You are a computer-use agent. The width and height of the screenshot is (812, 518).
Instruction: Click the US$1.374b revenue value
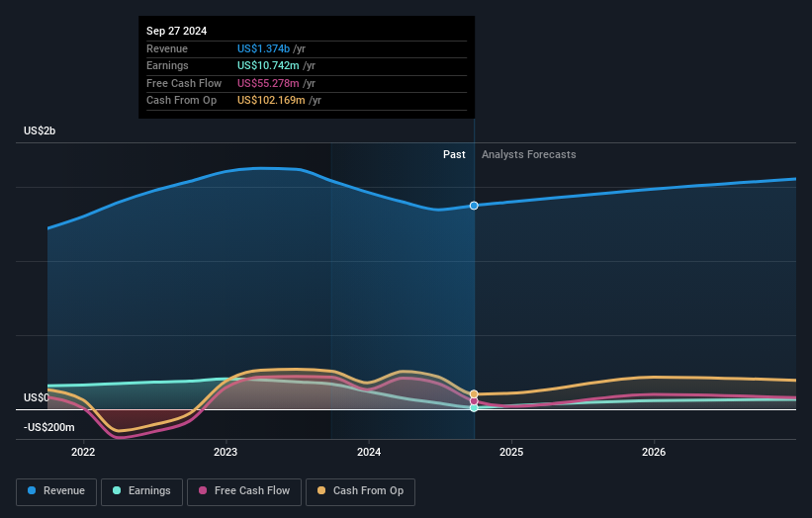click(263, 48)
